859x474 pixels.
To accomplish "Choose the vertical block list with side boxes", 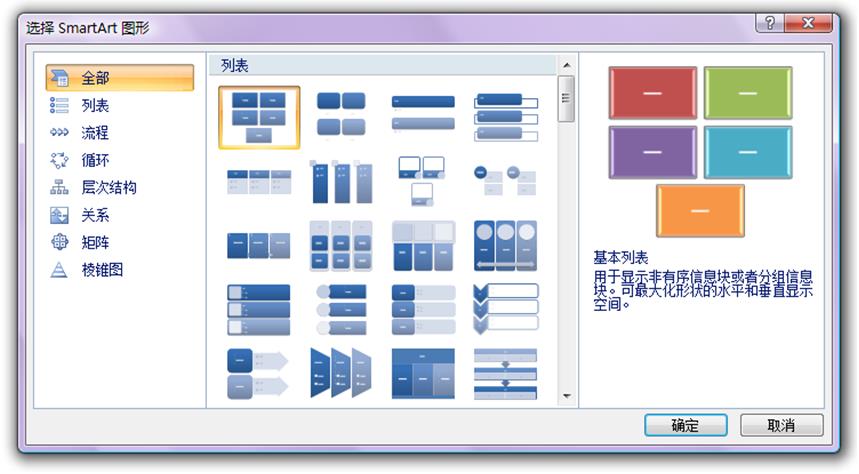I will click(423, 310).
